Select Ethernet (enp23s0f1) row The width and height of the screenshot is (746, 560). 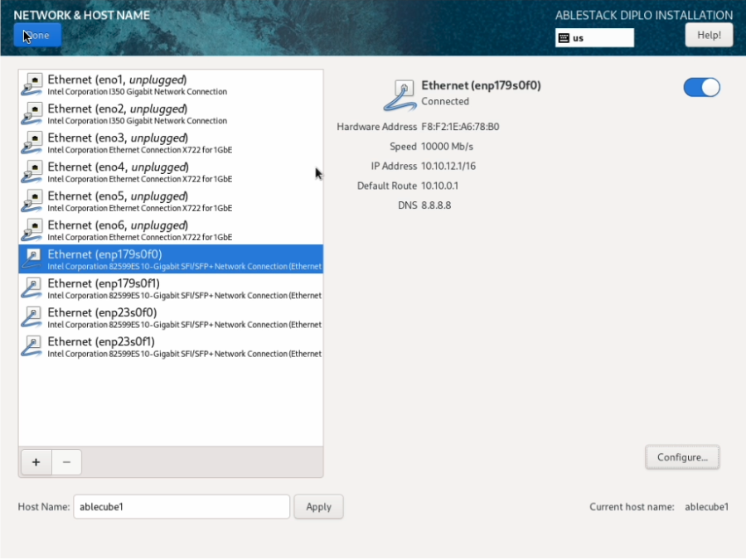click(171, 346)
